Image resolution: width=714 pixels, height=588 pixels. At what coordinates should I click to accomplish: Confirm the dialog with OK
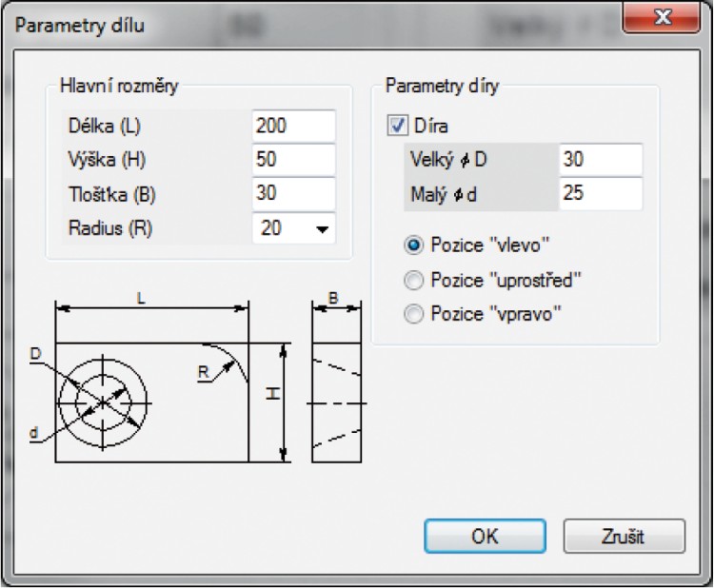[x=485, y=537]
